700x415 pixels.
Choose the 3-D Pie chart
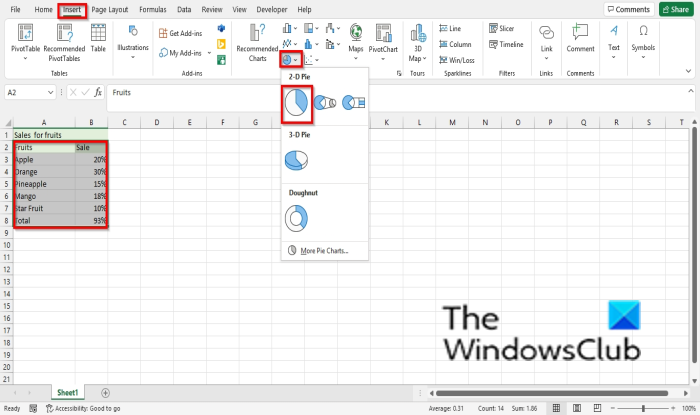296,161
